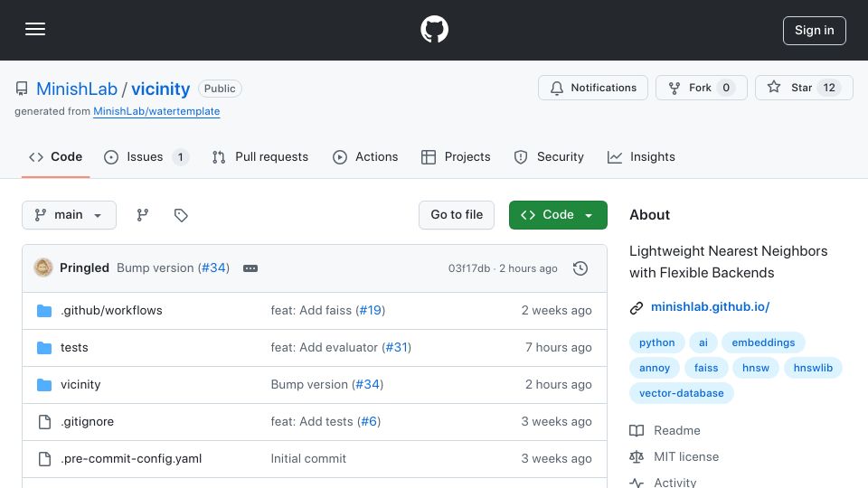Click the Go to file button

pyautogui.click(x=456, y=215)
